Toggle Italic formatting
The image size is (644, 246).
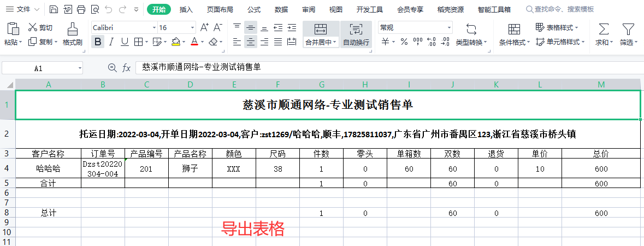tap(111, 42)
